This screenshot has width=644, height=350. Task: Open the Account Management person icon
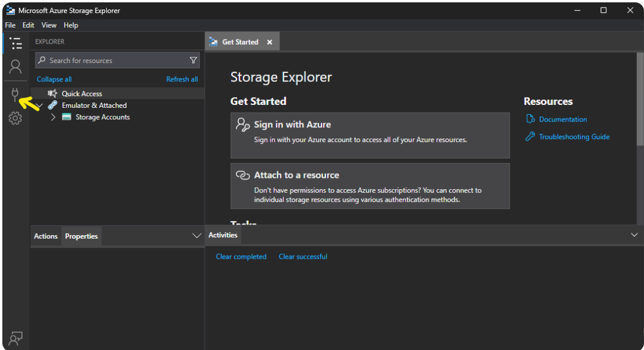pos(16,66)
